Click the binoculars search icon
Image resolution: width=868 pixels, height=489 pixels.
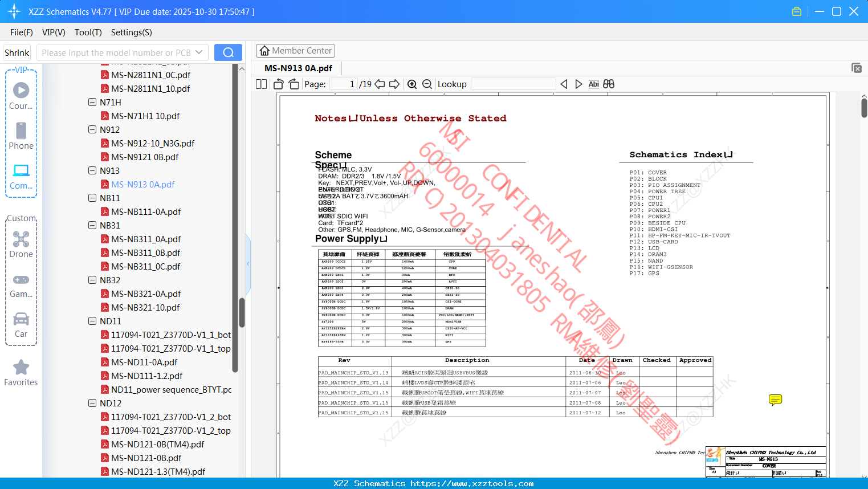tap(609, 84)
